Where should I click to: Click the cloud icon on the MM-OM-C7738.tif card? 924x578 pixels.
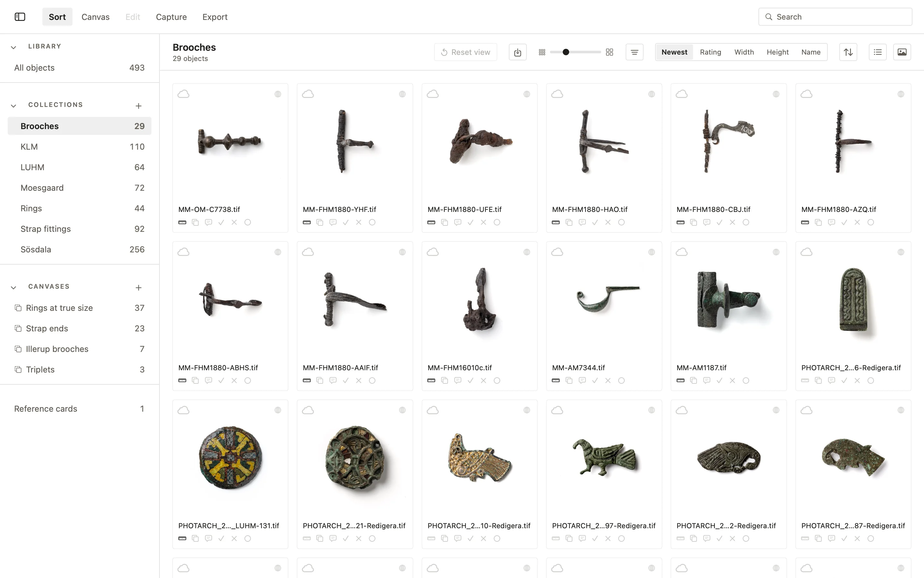coord(183,94)
